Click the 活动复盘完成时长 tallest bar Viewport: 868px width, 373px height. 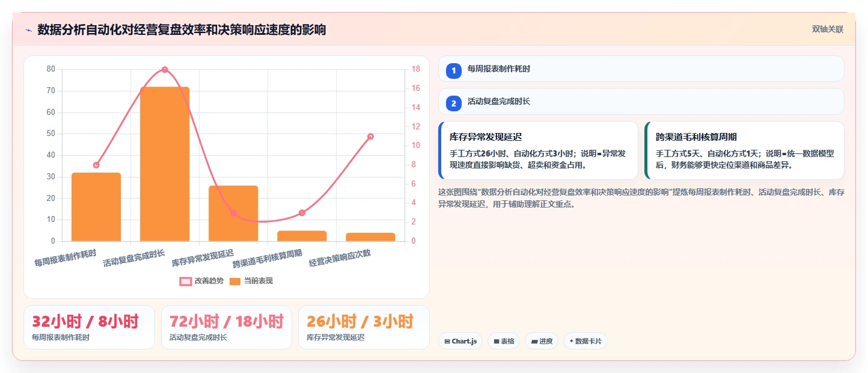165,164
